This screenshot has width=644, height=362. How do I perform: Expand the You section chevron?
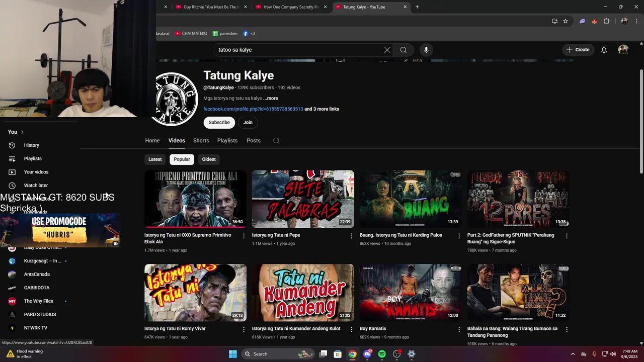point(22,132)
